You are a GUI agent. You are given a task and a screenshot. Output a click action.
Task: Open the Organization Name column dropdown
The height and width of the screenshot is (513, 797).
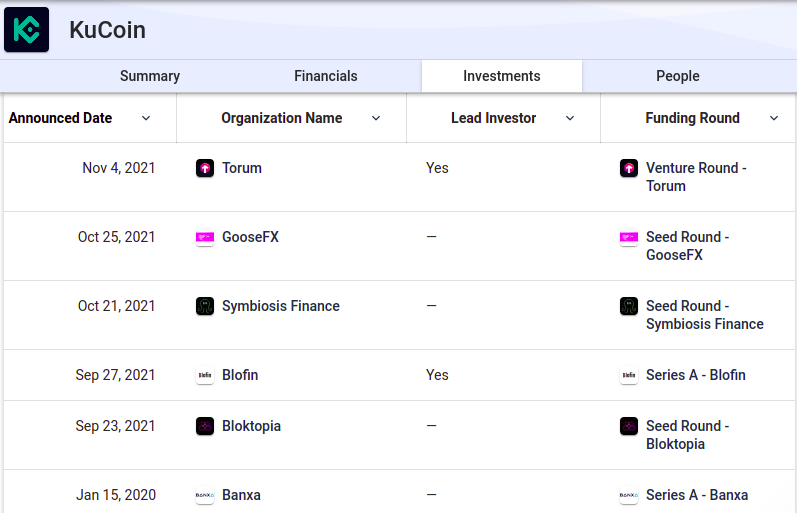[x=376, y=118]
